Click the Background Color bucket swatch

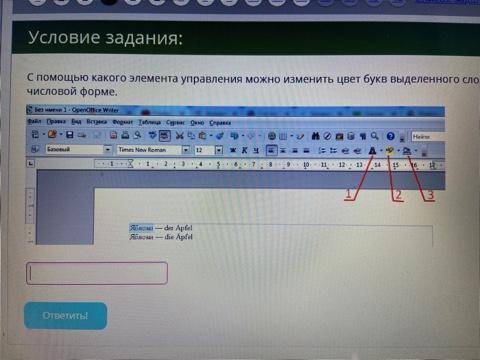407,151
